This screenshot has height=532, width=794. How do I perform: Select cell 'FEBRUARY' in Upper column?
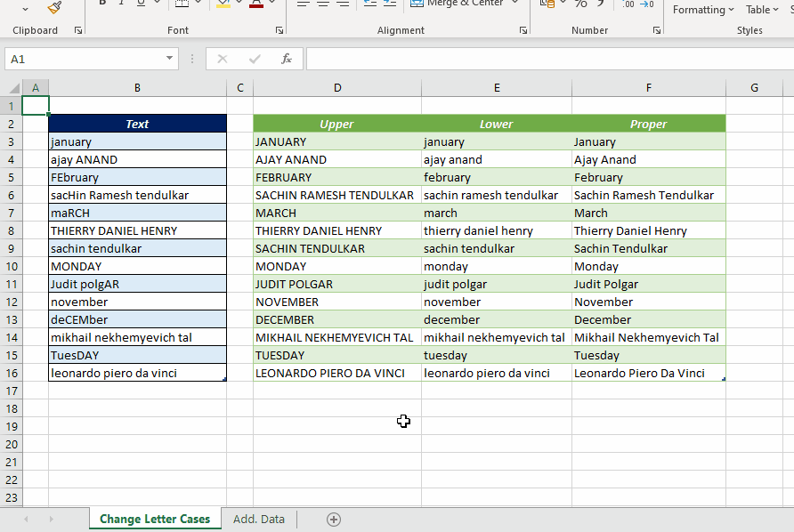pos(337,177)
